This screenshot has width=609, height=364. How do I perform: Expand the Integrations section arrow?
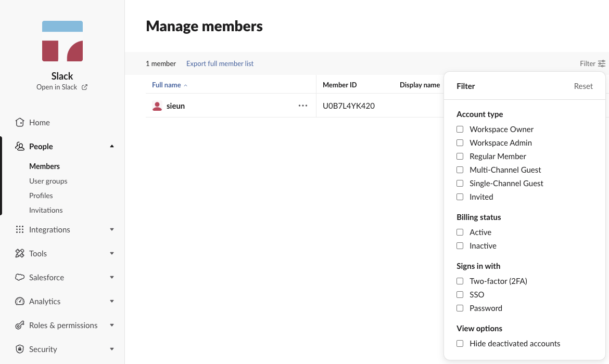coord(112,229)
